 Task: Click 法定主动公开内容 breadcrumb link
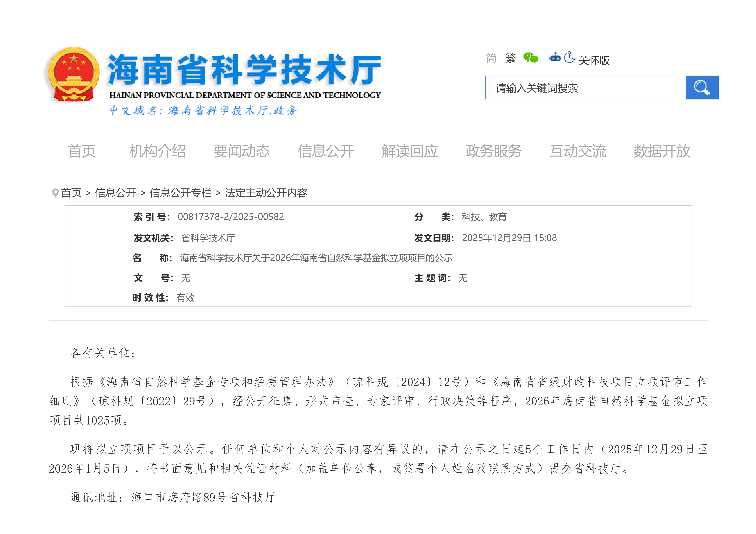point(266,193)
